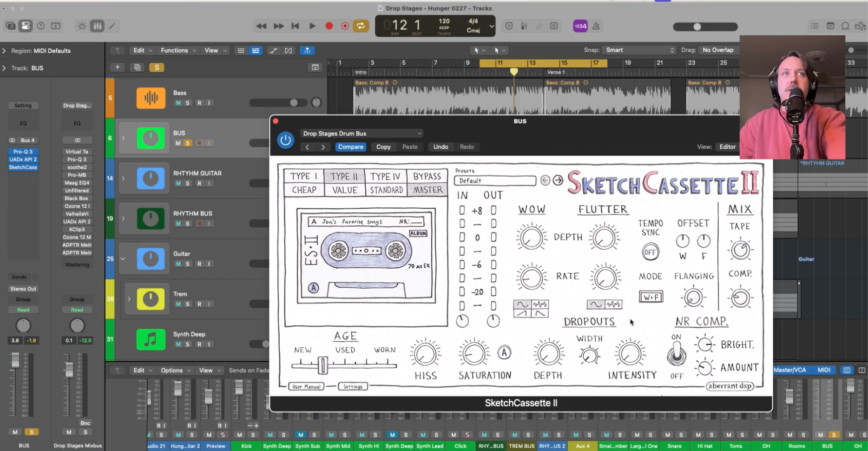Flip the NR Comp ON/OFF switch
The height and width of the screenshot is (451, 868).
point(676,354)
